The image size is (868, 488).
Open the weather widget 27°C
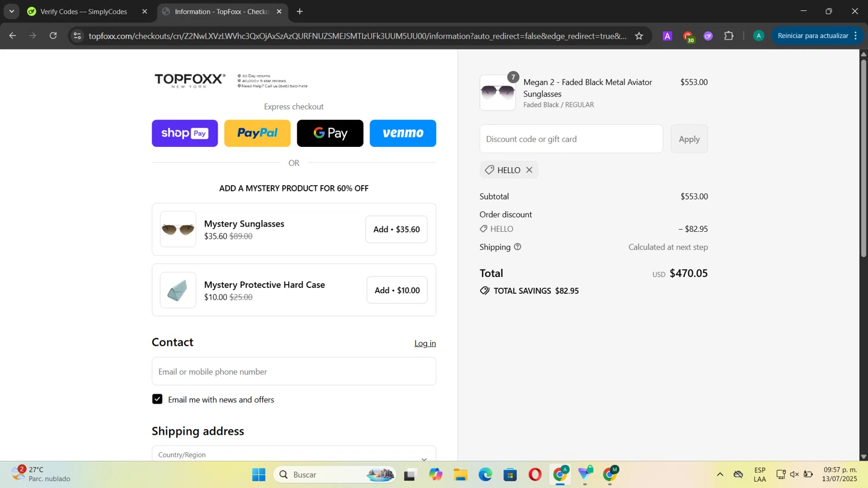41,474
